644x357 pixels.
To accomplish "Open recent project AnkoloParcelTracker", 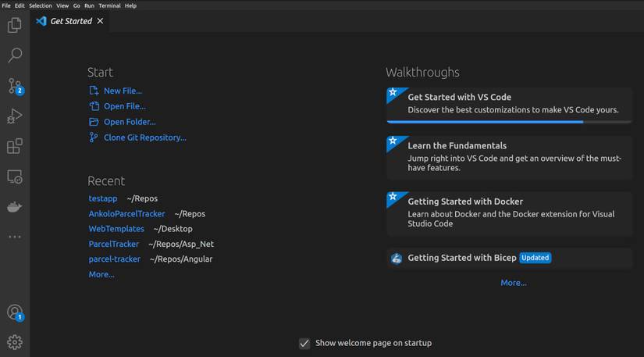I will 127,213.
